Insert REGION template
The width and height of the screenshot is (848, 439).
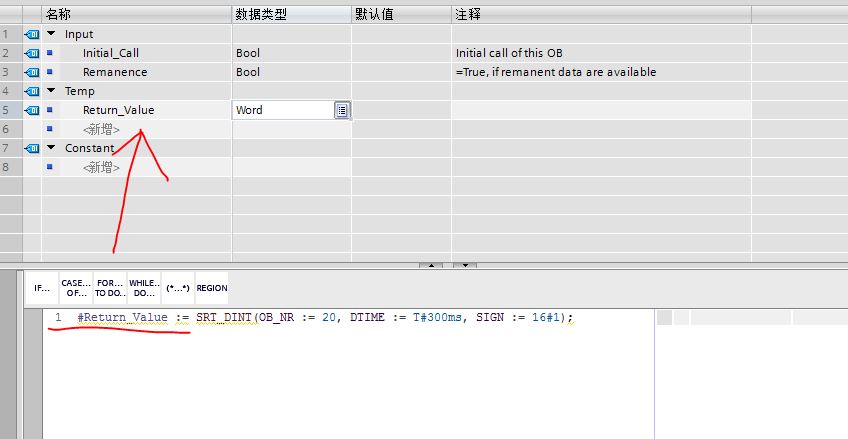pos(212,288)
